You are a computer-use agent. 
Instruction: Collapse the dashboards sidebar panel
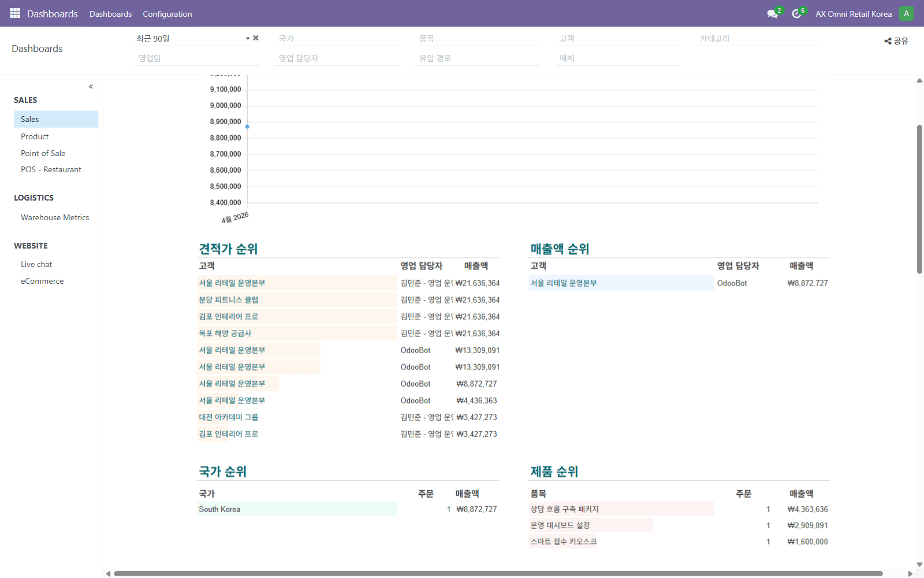(91, 87)
